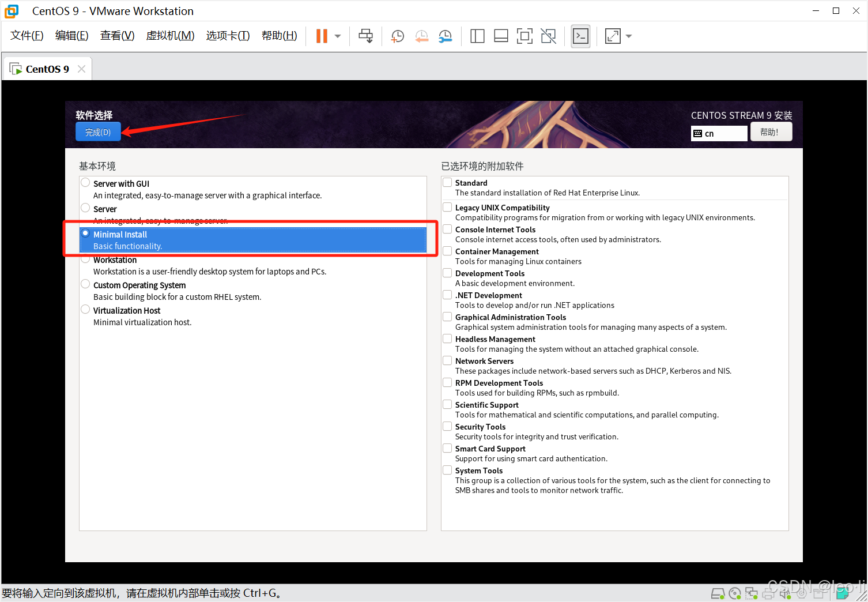Image resolution: width=868 pixels, height=602 pixels.
Task: Click the 完成(D) done button
Action: (x=98, y=132)
